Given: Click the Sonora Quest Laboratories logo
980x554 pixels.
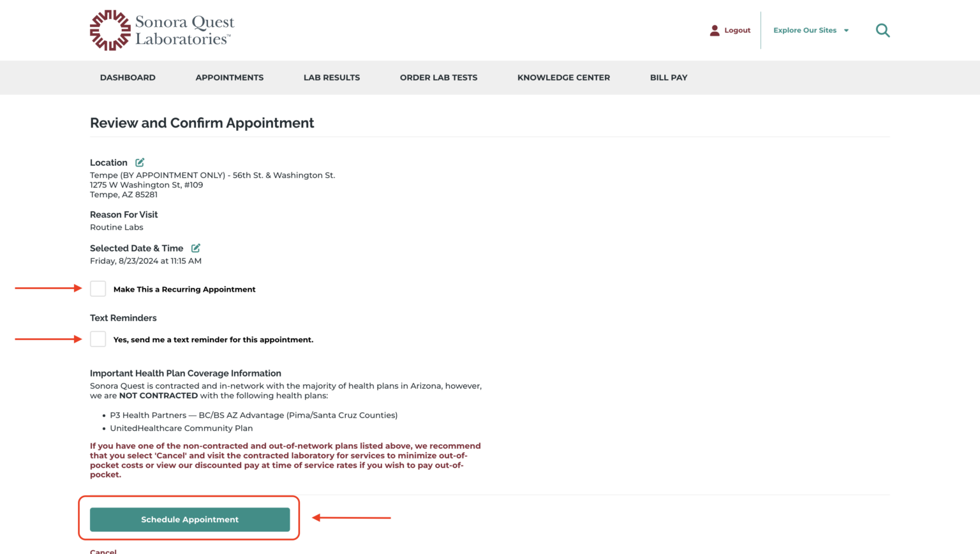Looking at the screenshot, I should [x=161, y=29].
